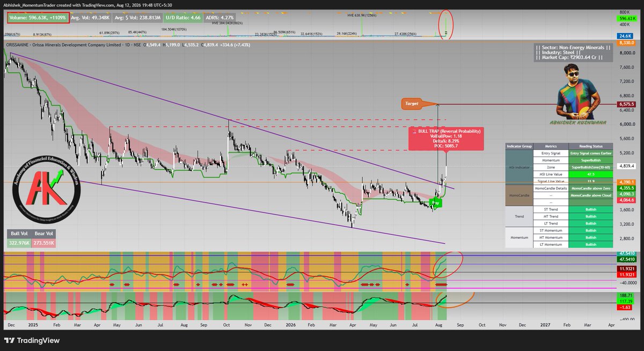This screenshot has height=351, width=644.
Task: Click the 188.71 indicator value label
Action: (625, 295)
